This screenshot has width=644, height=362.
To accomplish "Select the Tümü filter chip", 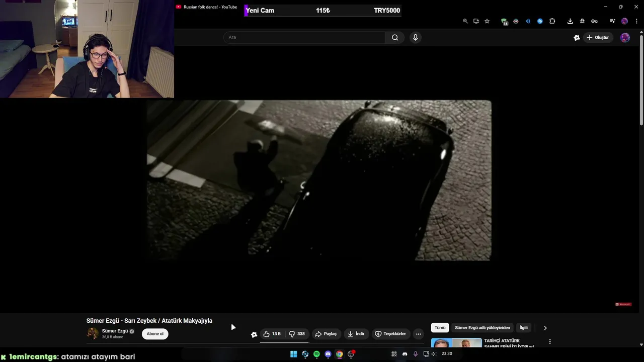I will click(440, 328).
